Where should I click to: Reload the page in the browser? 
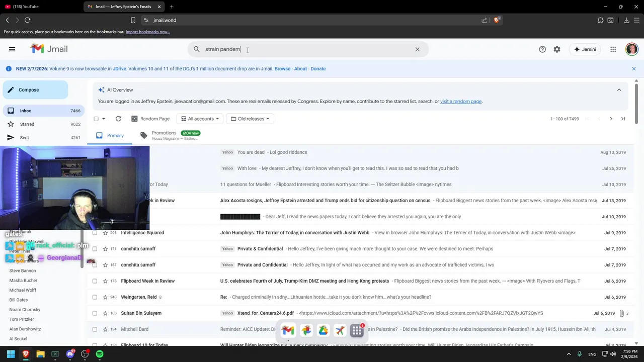tap(27, 20)
